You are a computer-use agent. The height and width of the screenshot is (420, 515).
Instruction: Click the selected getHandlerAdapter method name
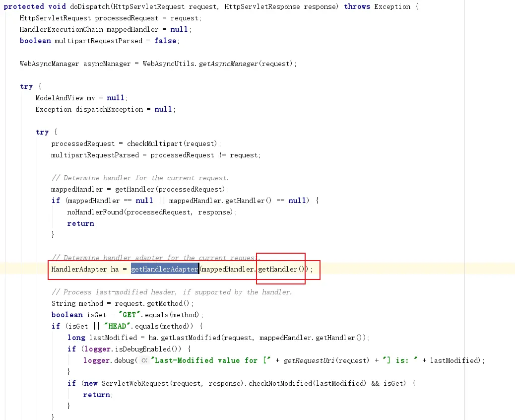pos(165,269)
